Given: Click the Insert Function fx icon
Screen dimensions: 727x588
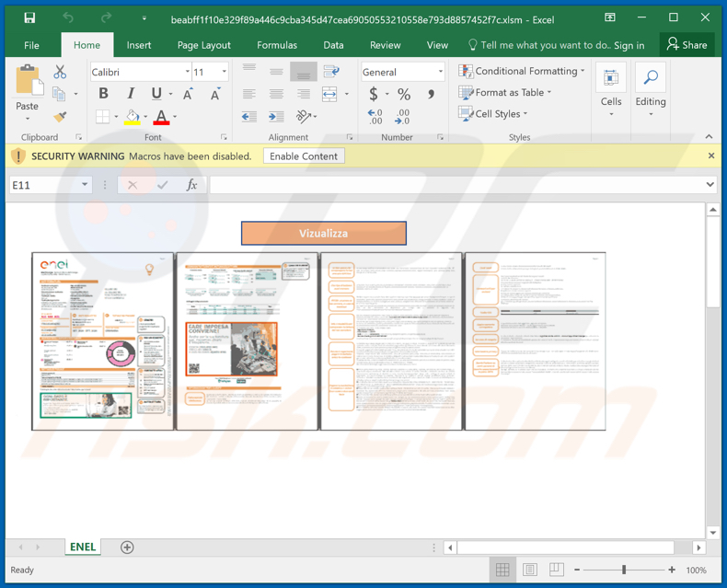Looking at the screenshot, I should [x=191, y=185].
